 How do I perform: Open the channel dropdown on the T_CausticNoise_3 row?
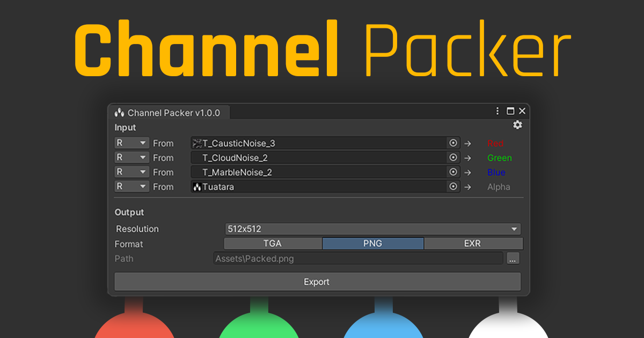[131, 143]
